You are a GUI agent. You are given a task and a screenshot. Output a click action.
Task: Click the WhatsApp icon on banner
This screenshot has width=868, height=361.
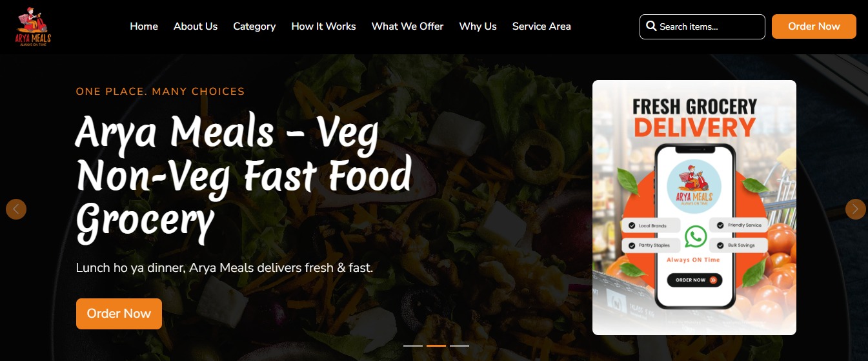695,236
